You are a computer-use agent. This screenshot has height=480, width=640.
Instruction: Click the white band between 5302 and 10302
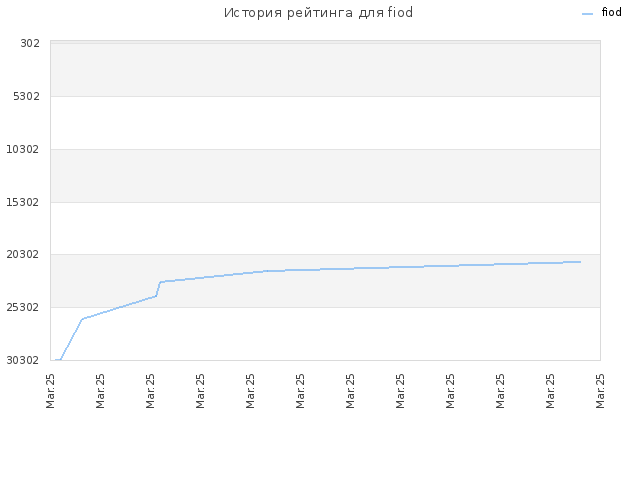pyautogui.click(x=325, y=123)
